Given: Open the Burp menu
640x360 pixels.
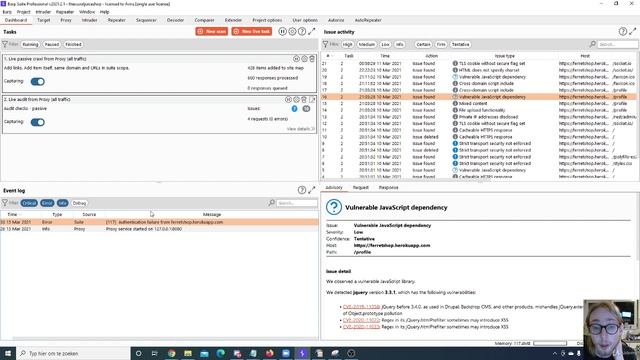Looking at the screenshot, I should click(x=7, y=12).
